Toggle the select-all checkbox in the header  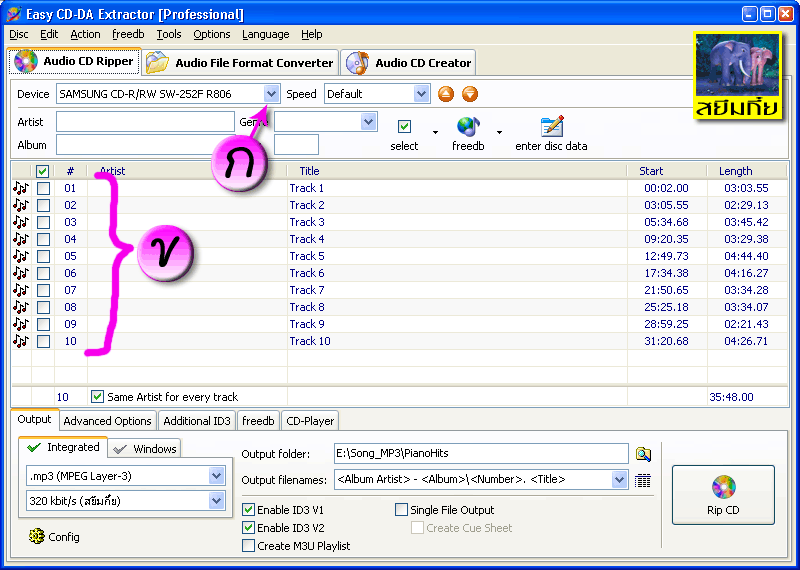tap(43, 171)
